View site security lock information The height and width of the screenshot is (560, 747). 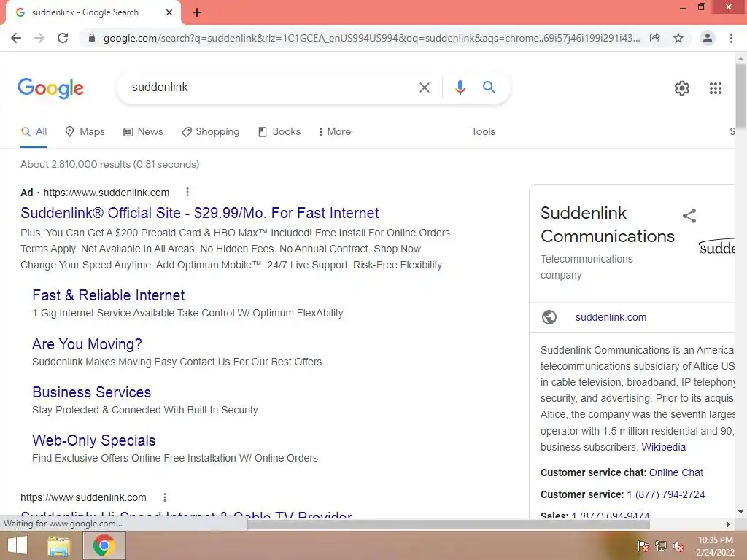tap(92, 38)
